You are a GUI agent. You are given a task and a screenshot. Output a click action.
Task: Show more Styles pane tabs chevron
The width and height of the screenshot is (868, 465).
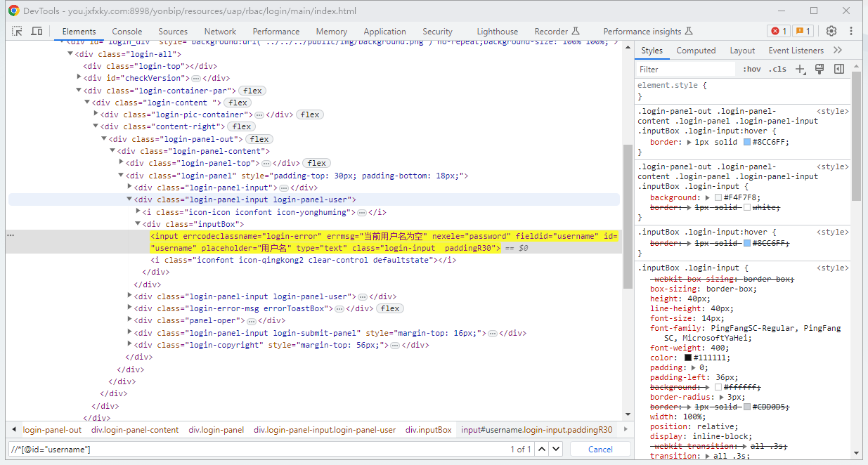pyautogui.click(x=837, y=51)
